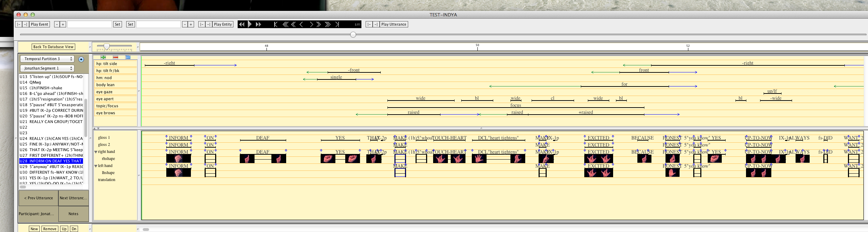Click the first time input field
The image size is (868, 232).
(x=89, y=24)
